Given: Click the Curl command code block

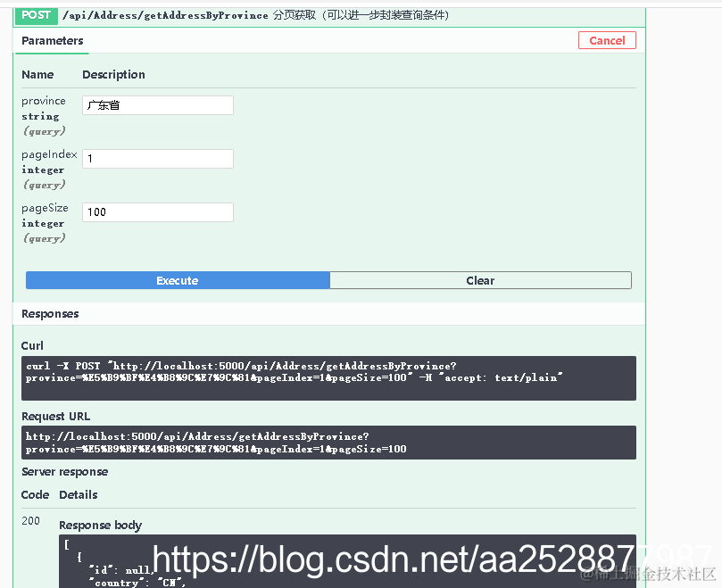Looking at the screenshot, I should tap(328, 378).
